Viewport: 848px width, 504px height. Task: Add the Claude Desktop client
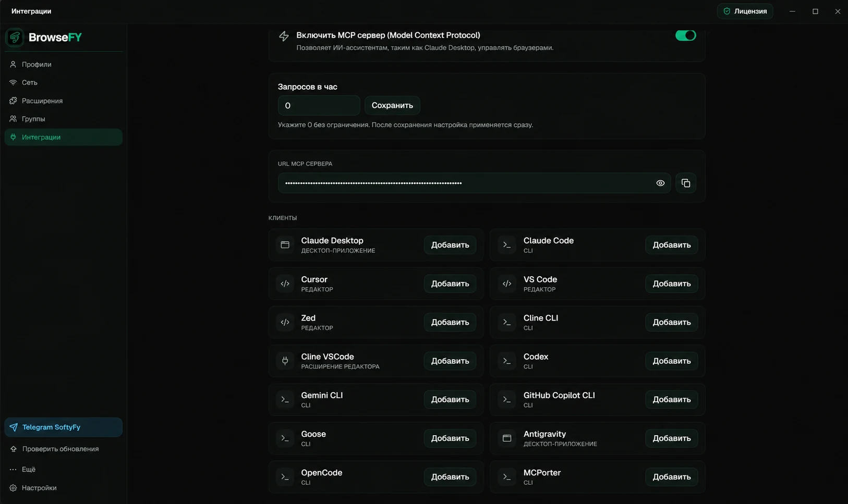(450, 245)
